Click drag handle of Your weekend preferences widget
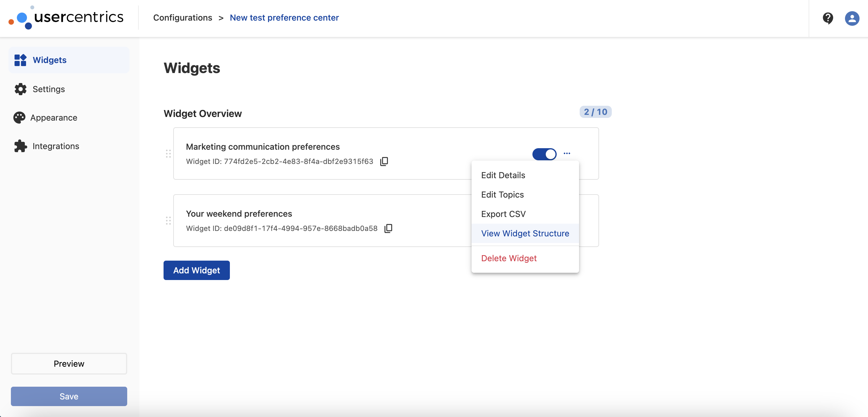Viewport: 868px width, 417px height. coord(168,220)
